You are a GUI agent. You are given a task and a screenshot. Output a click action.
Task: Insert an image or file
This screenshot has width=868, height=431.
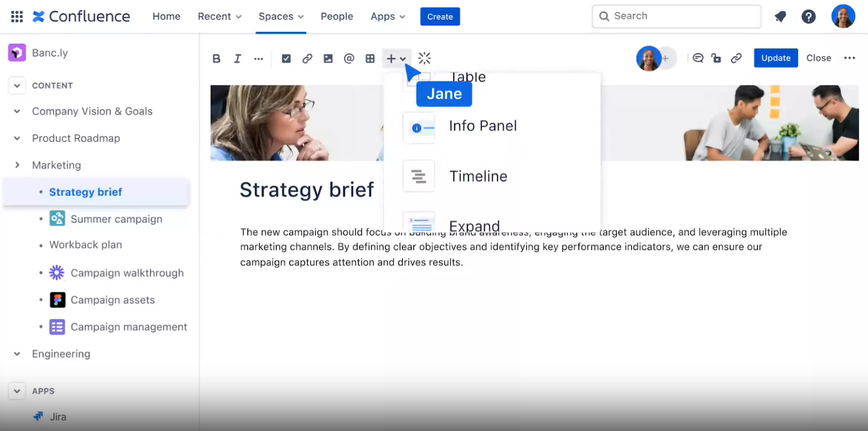pyautogui.click(x=328, y=59)
